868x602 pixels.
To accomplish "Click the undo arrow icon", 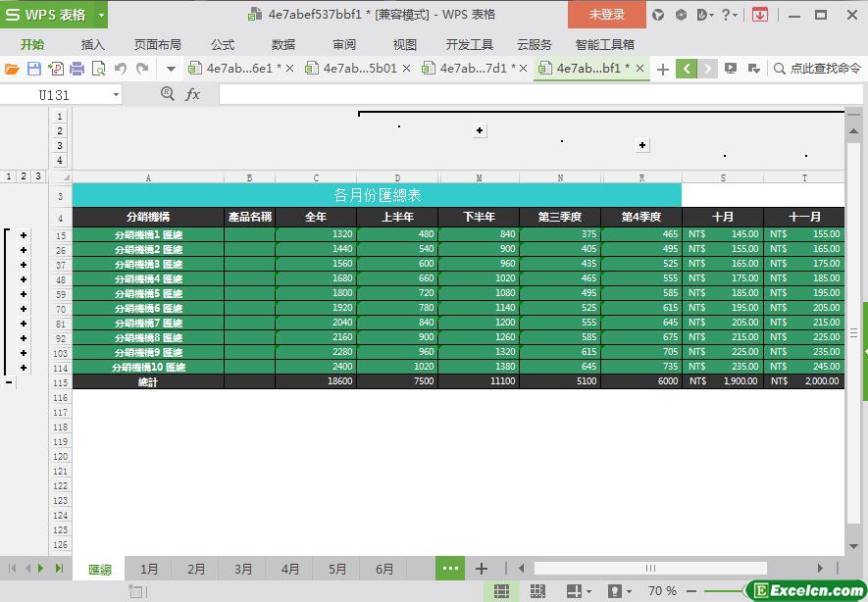I will coord(121,69).
